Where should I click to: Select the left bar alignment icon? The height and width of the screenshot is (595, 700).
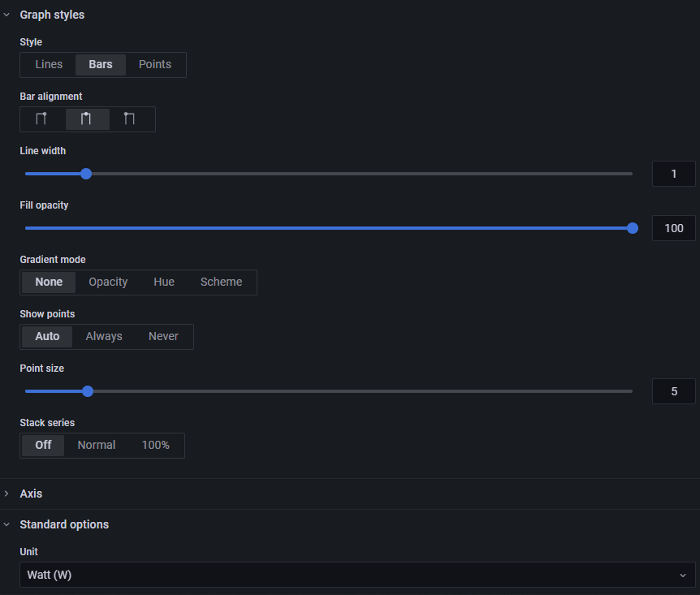click(42, 119)
